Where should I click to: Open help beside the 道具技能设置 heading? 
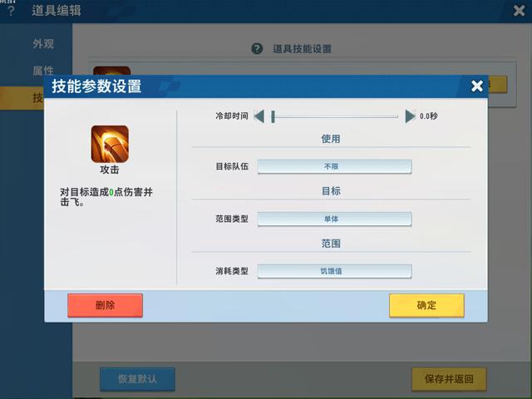[257, 49]
